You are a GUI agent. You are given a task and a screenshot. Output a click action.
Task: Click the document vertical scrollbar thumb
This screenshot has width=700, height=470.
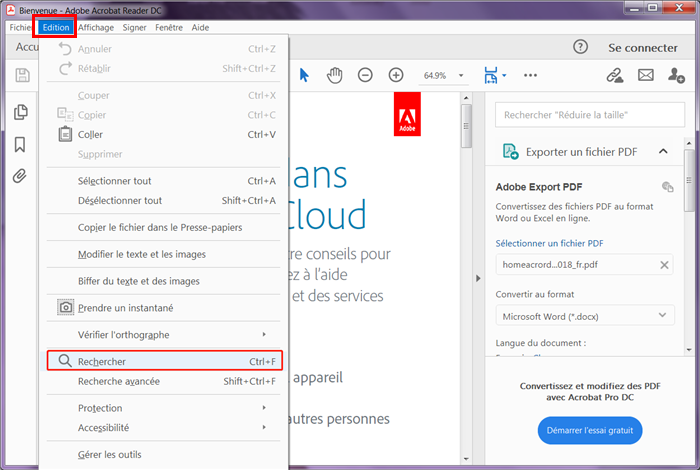[x=467, y=126]
